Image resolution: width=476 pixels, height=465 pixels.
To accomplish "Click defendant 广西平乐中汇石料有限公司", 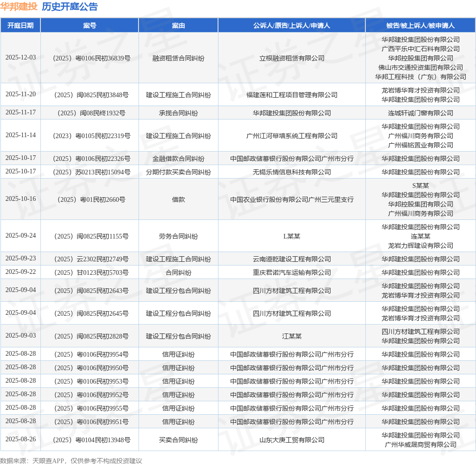I will coord(420,49).
